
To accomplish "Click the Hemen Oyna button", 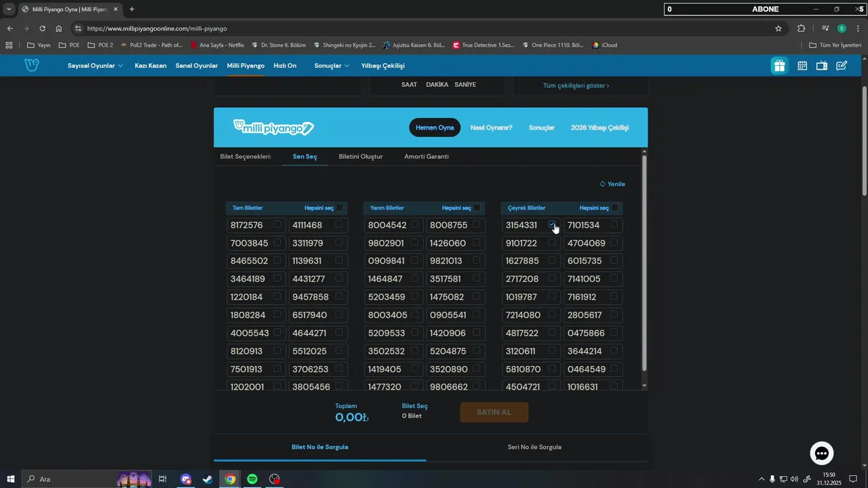I will (435, 127).
